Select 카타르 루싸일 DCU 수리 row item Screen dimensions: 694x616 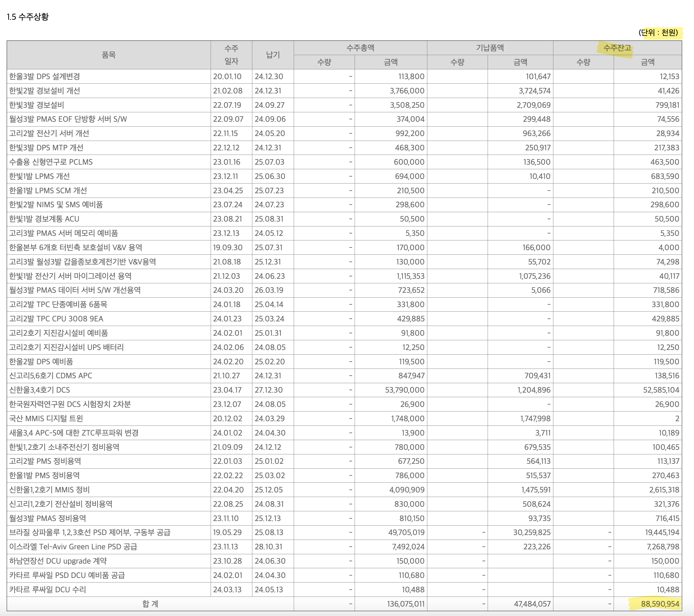pyautogui.click(x=47, y=590)
